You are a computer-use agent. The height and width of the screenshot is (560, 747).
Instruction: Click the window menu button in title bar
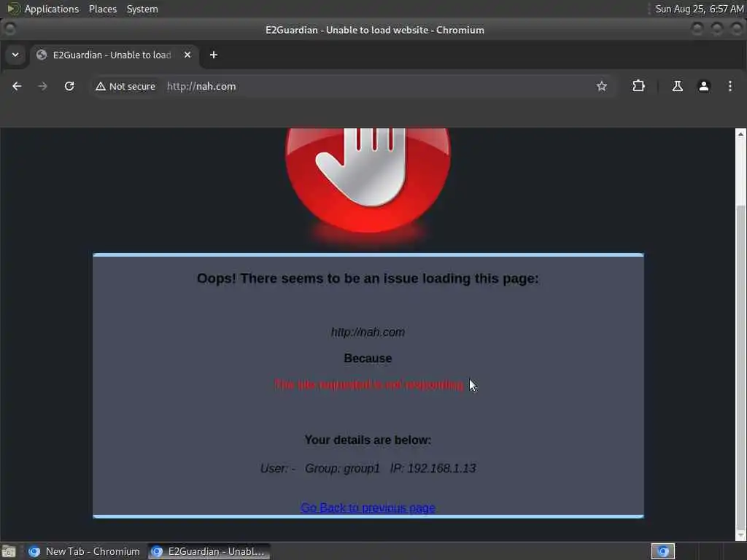[x=9, y=29]
